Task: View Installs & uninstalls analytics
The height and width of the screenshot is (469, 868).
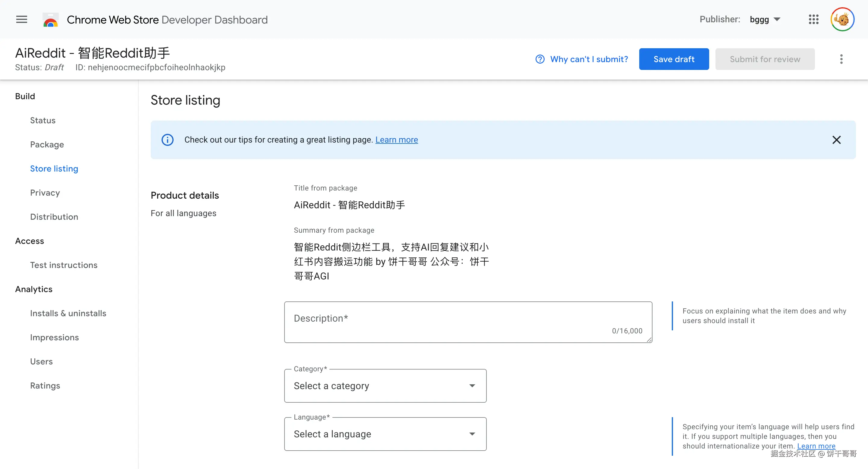Action: coord(68,313)
